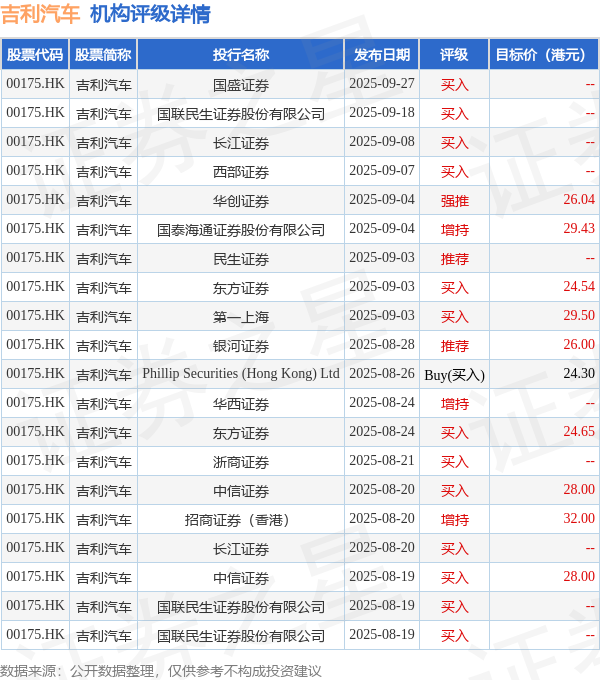This screenshot has width=600, height=680.
Task: Click 吉利汽车 in Phillip Securities row
Action: pyautogui.click(x=104, y=375)
